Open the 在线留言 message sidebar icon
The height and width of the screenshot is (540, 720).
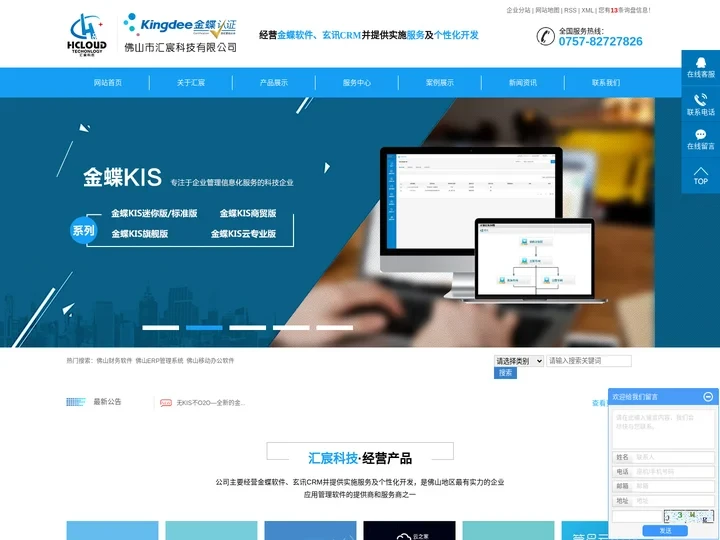point(700,139)
